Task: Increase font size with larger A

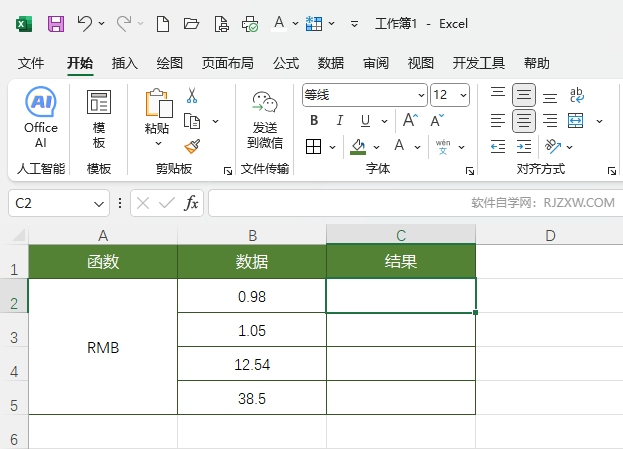Action: coord(410,120)
